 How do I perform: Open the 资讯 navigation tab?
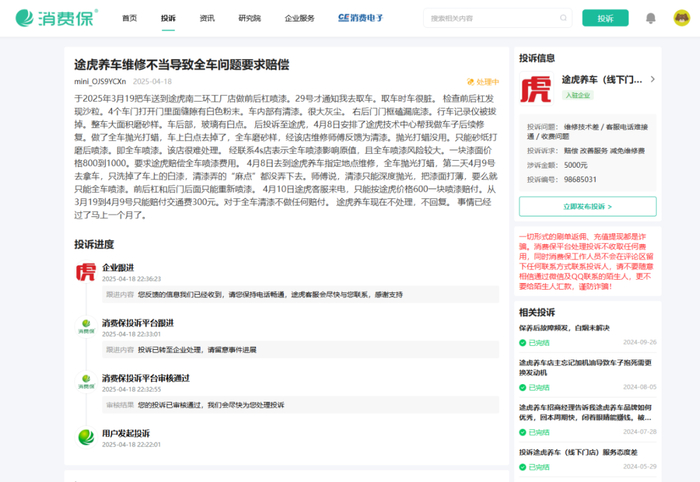[x=207, y=18]
